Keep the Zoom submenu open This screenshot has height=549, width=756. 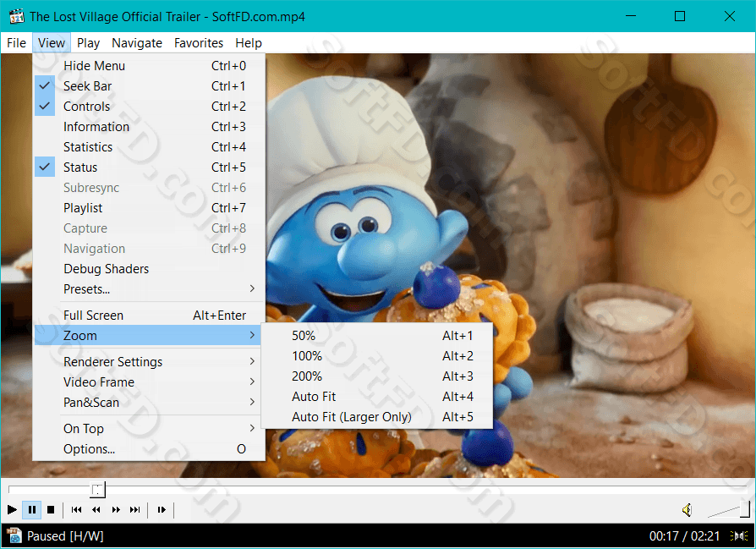[149, 335]
